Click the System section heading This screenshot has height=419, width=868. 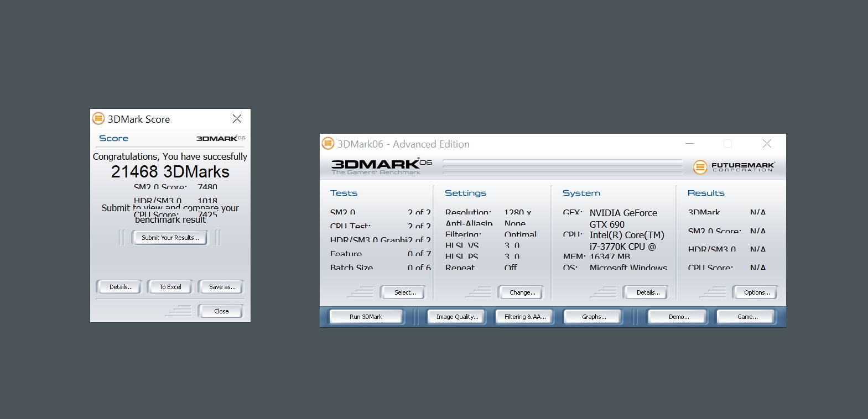pyautogui.click(x=581, y=193)
